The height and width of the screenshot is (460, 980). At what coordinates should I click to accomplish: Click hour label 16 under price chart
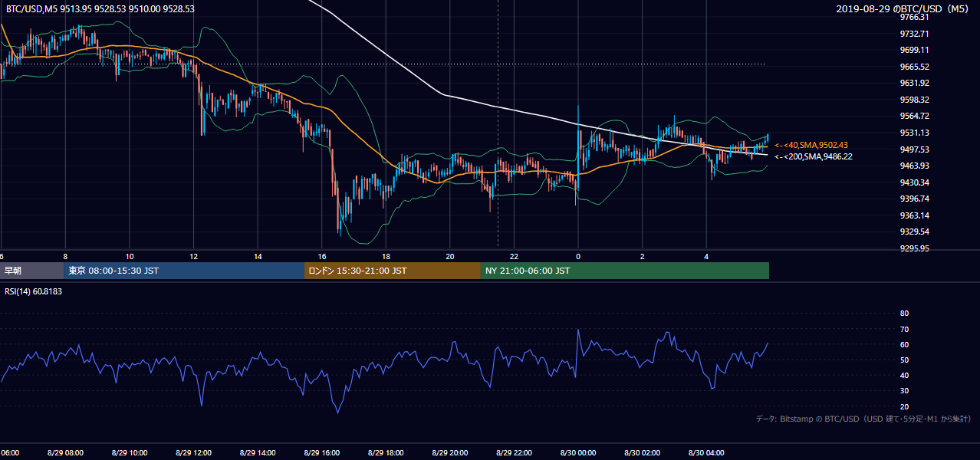tap(321, 256)
